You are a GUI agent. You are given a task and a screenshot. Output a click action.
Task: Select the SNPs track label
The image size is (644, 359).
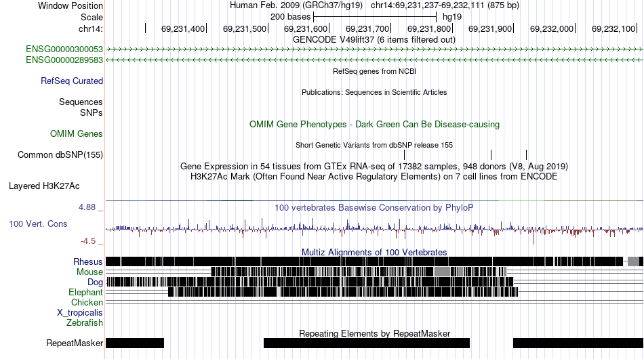(92, 112)
